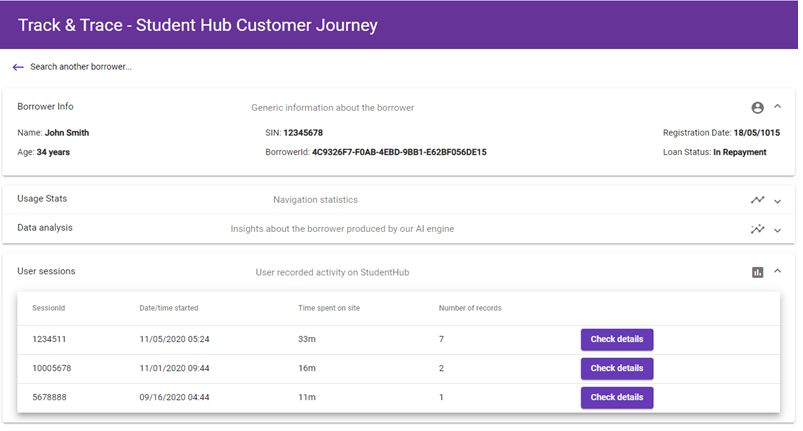Screen dimensions: 803x431
Task: Select the BorrowerId value text
Action: point(399,152)
